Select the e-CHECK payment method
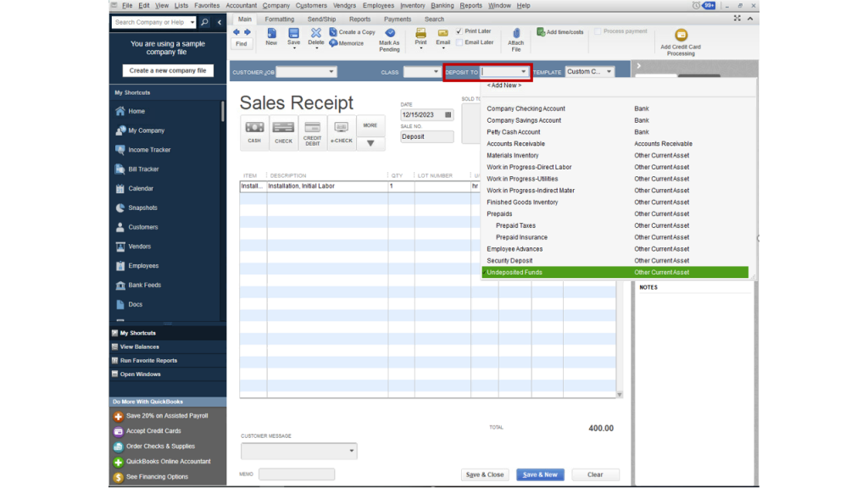 (x=341, y=132)
